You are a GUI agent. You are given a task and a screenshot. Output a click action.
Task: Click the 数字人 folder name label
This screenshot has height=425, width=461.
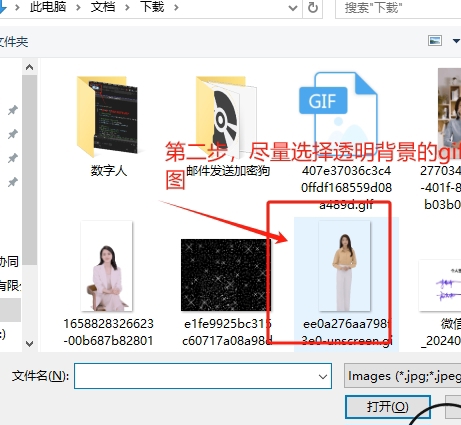pyautogui.click(x=109, y=171)
